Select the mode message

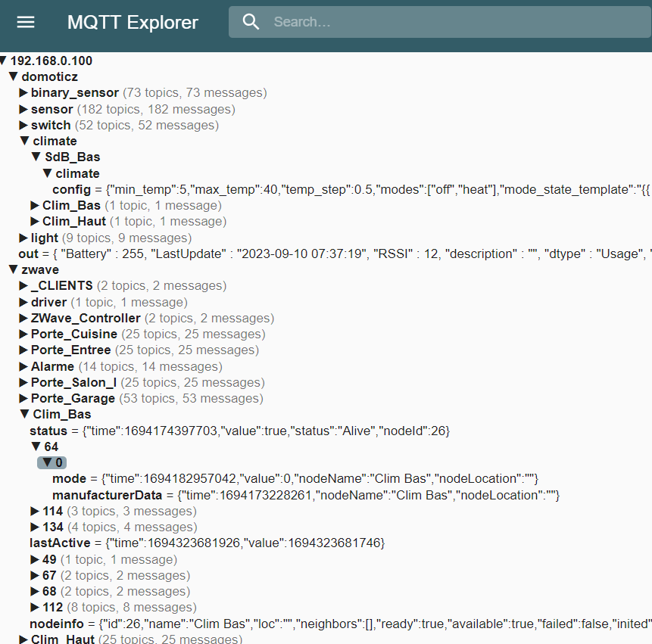(295, 478)
